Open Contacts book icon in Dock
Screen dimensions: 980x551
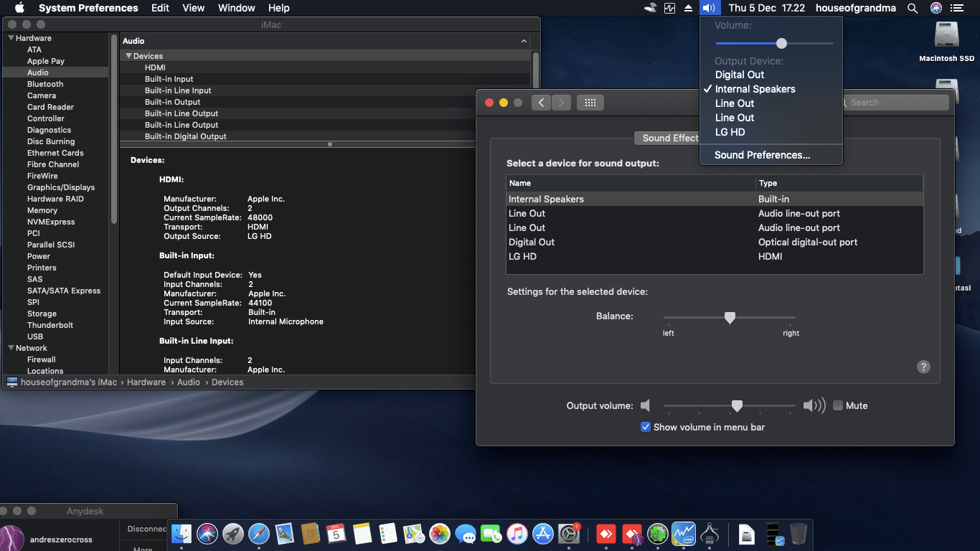310,533
